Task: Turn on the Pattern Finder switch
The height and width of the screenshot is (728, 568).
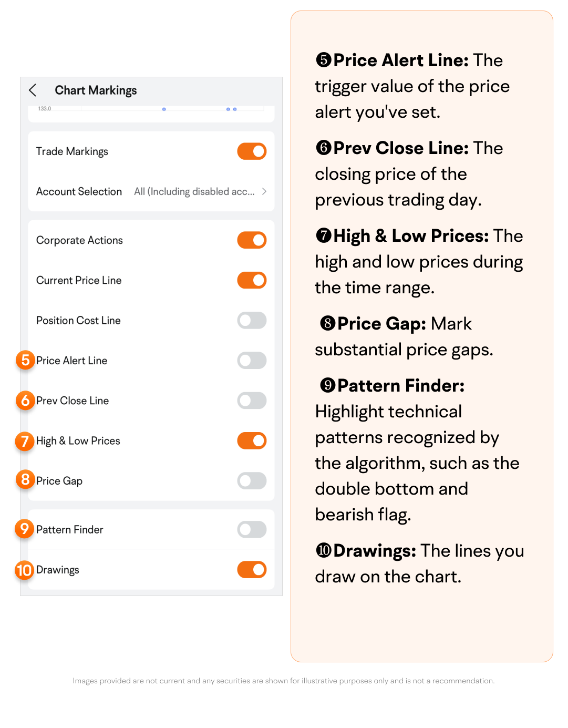Action: click(x=252, y=529)
